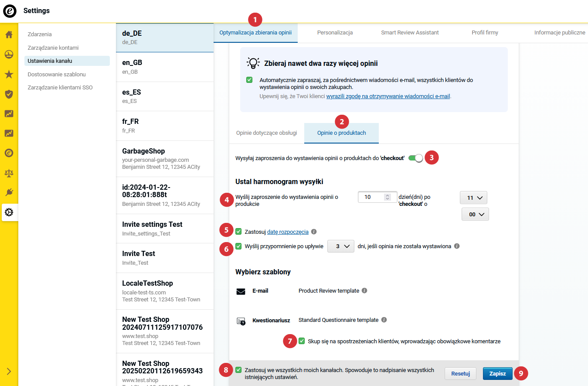Click the settings gear sidebar icon

coord(9,212)
